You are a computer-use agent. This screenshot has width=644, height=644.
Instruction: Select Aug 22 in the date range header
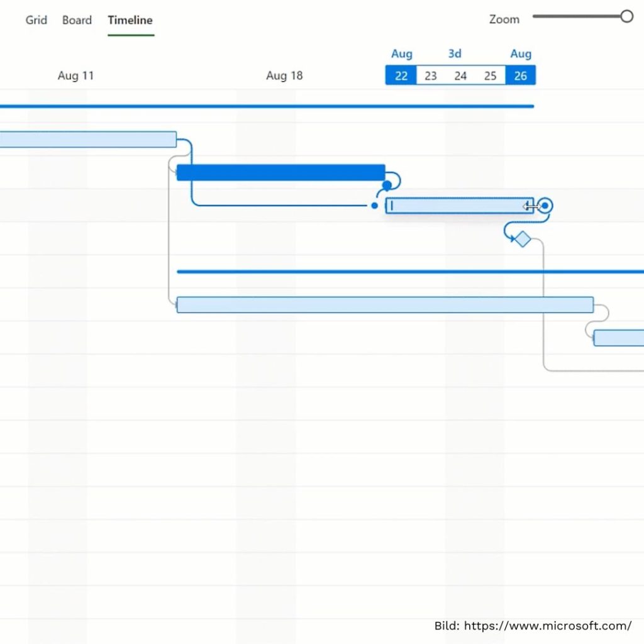pos(401,75)
